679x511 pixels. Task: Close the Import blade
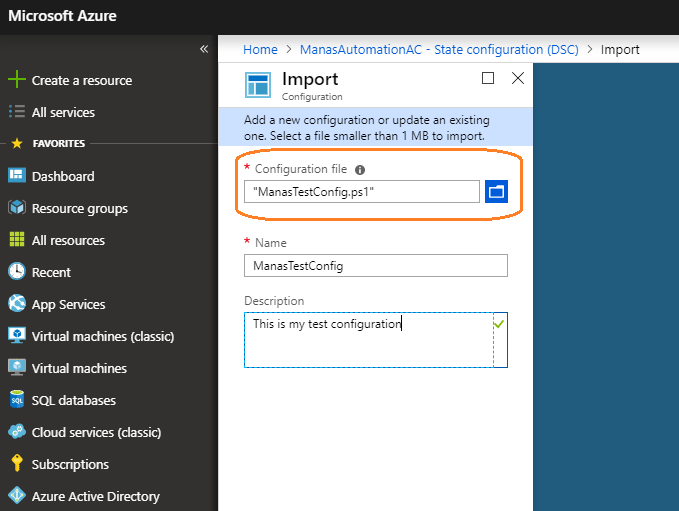(x=518, y=78)
